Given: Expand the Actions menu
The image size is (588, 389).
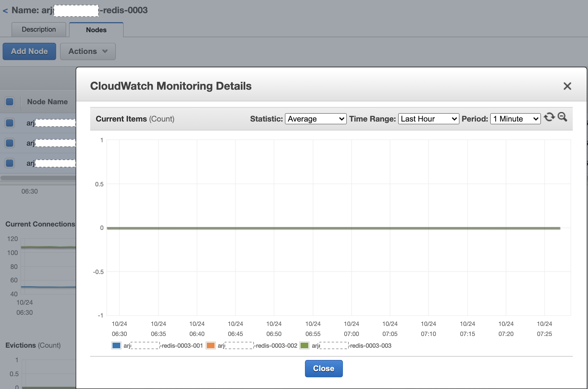Looking at the screenshot, I should point(88,51).
